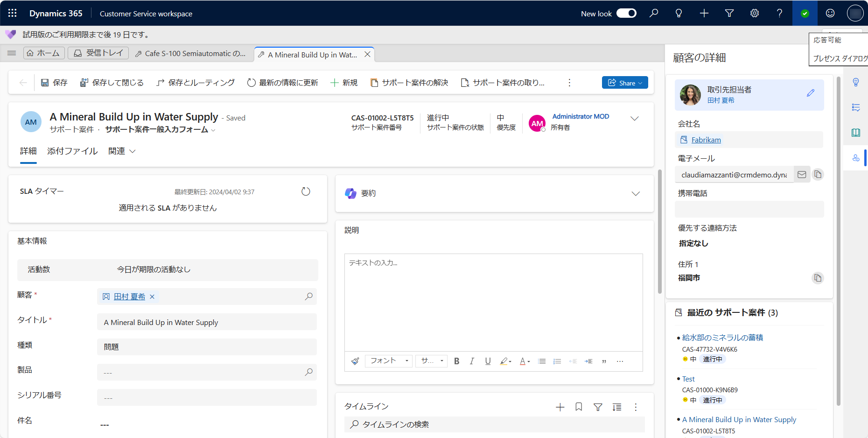Screen dimensions: 868x438
Task: Open the settings gear icon
Action: click(755, 13)
